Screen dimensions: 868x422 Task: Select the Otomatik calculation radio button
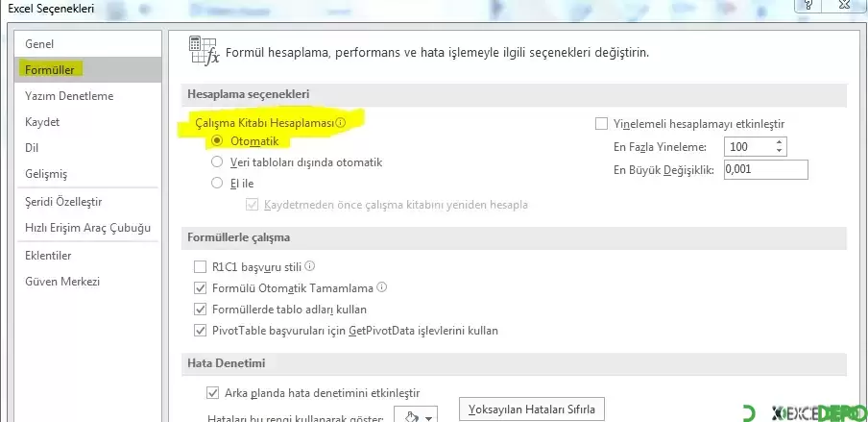click(x=217, y=141)
